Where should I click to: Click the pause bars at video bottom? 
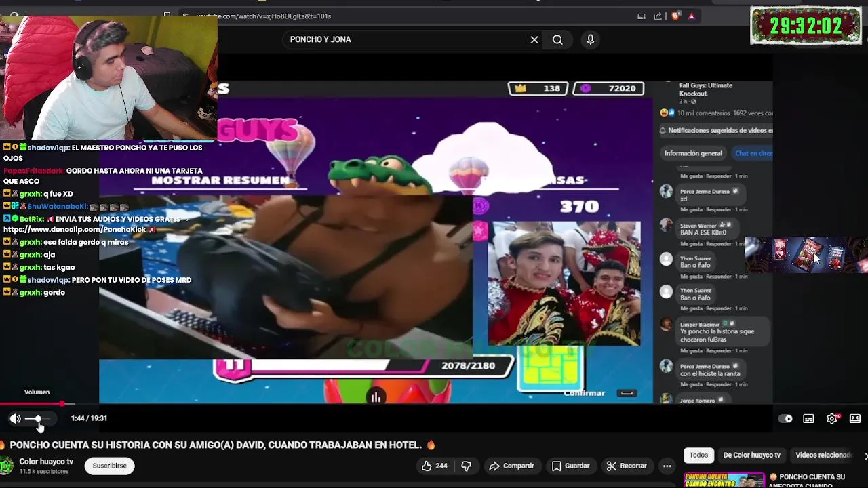(x=376, y=398)
